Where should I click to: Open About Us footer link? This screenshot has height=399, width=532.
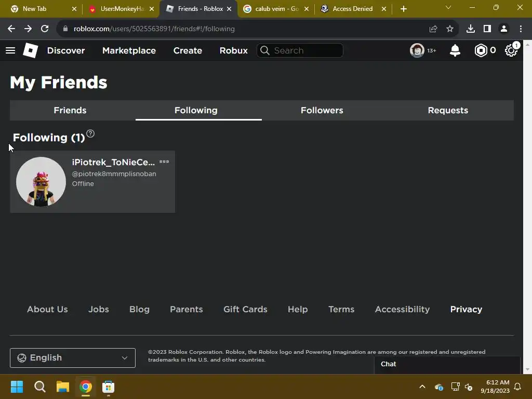(x=47, y=309)
